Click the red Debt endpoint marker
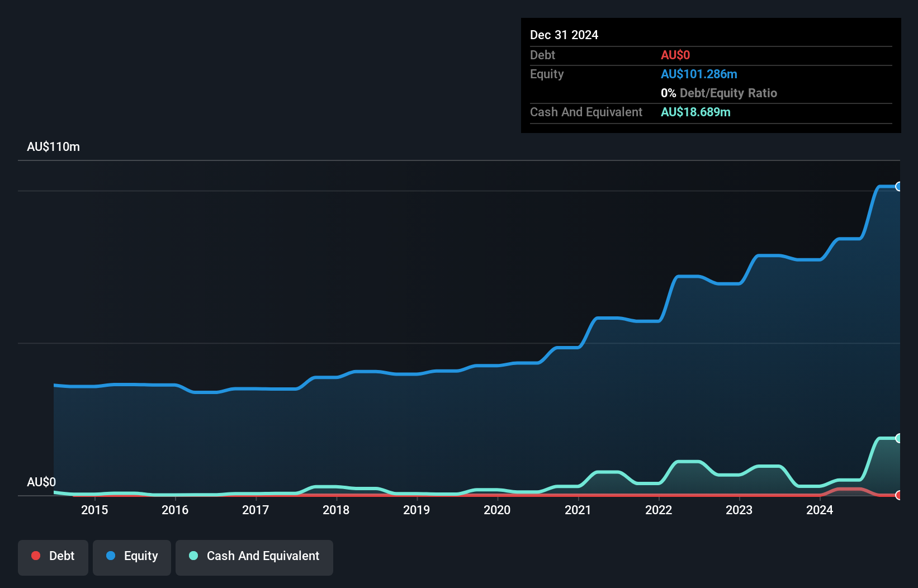 pos(899,495)
